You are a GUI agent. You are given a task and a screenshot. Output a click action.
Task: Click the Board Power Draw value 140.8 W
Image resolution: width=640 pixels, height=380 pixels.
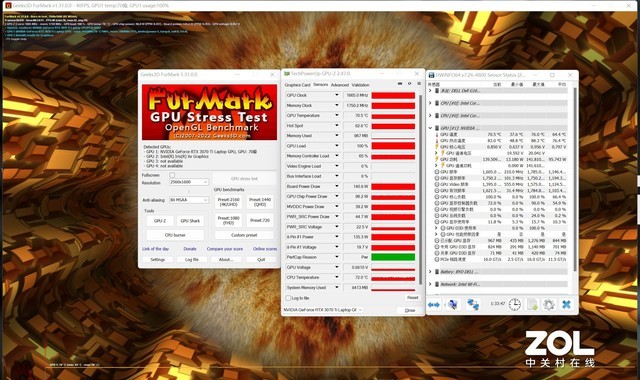[x=356, y=186]
